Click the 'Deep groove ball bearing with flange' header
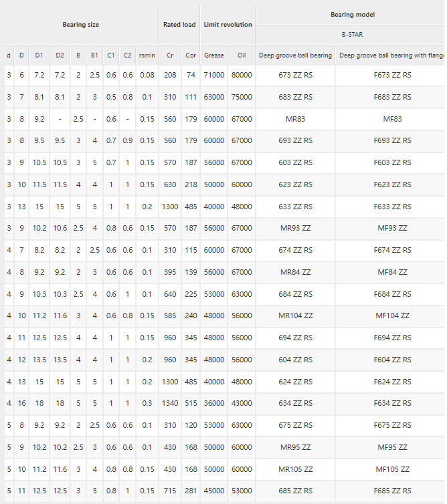 [x=391, y=55]
